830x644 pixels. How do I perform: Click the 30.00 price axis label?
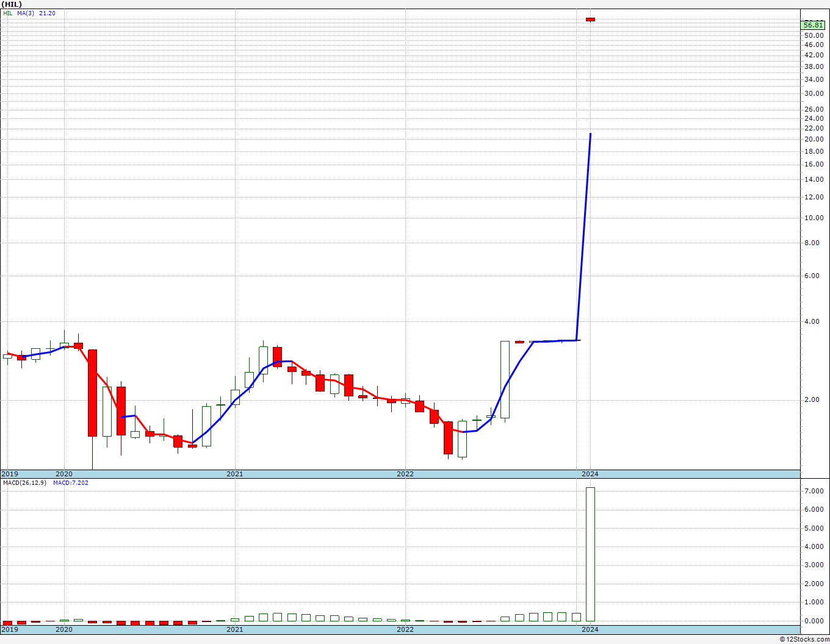814,94
